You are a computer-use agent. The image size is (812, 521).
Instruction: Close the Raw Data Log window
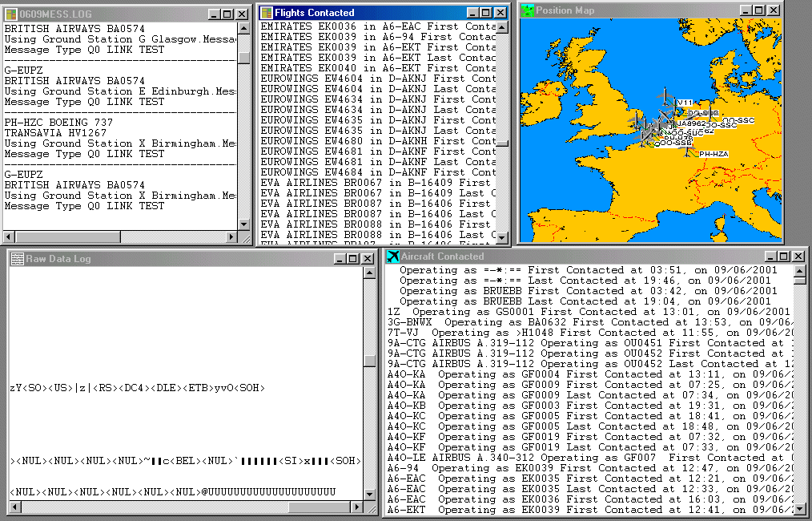point(367,259)
